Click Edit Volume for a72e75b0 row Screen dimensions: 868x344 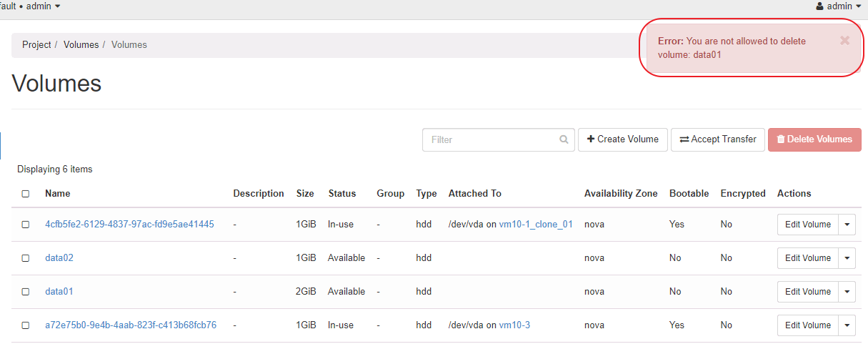[x=807, y=325]
